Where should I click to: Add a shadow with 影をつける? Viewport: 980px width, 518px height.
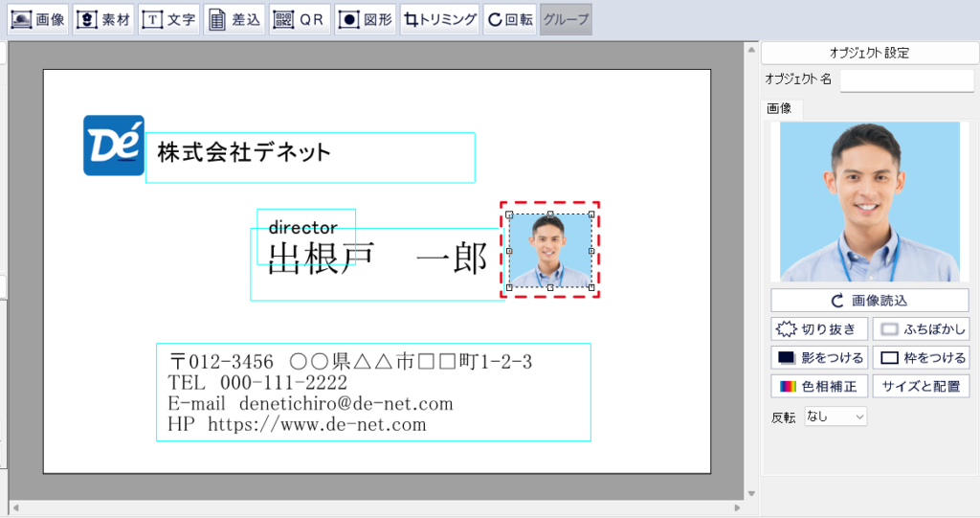[x=819, y=358]
